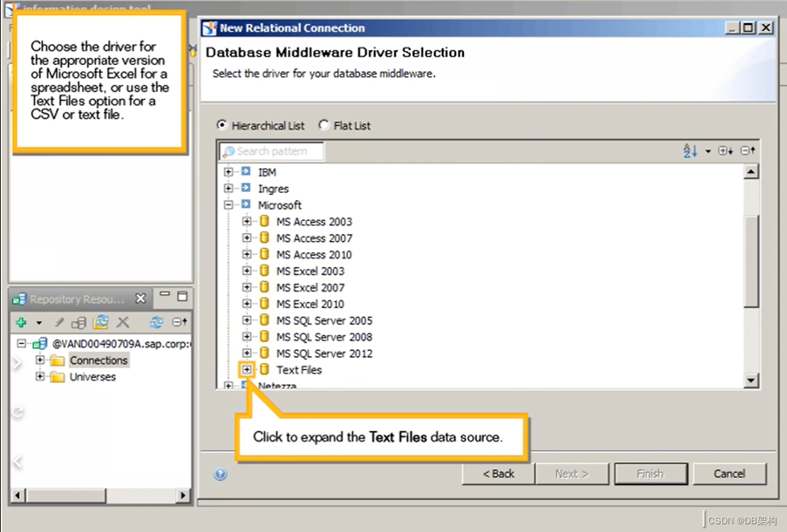Minimize the Repository Resources panel
The height and width of the screenshot is (532, 787).
tap(165, 295)
